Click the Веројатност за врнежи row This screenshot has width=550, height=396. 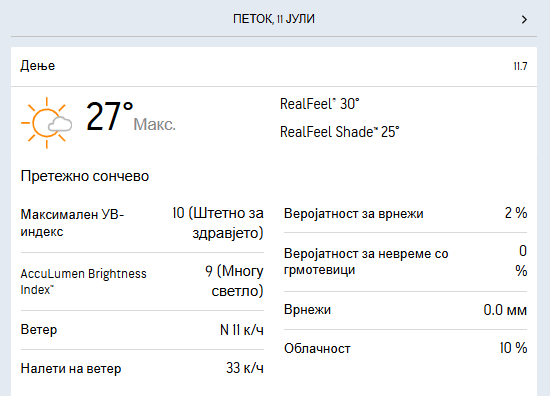pos(405,213)
